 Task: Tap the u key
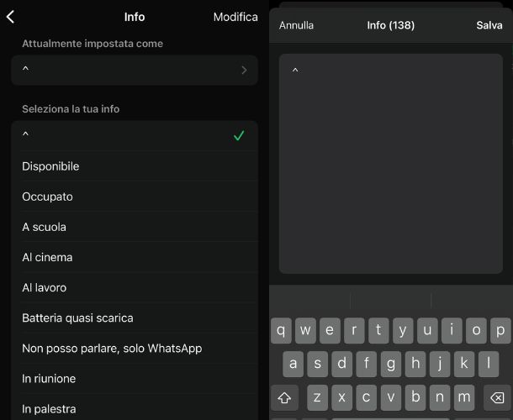click(427, 330)
